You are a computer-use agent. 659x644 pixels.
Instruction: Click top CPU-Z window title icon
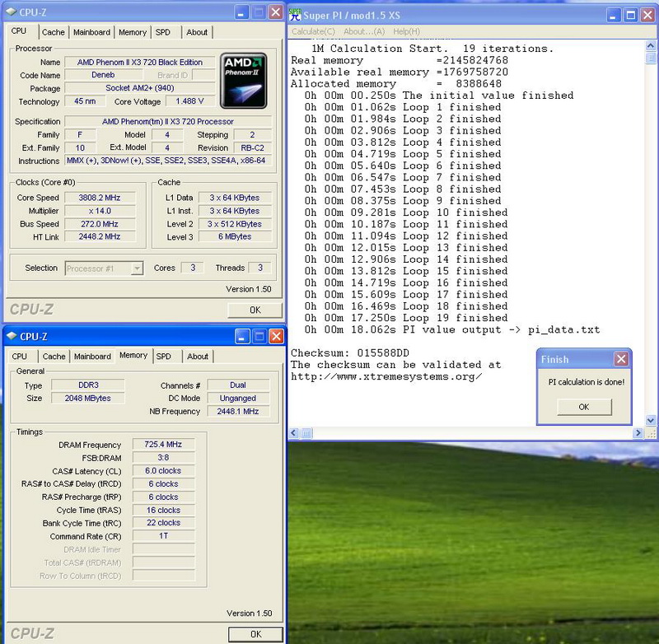(x=12, y=12)
